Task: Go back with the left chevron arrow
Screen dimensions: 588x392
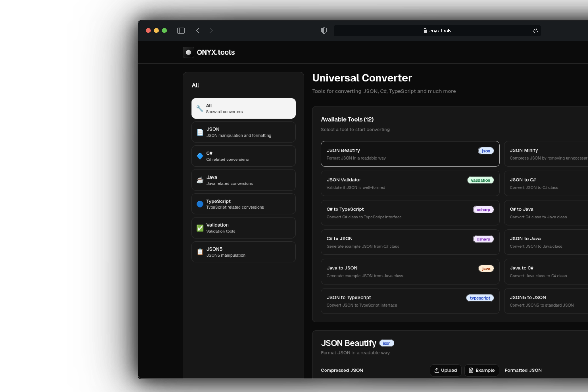Action: click(198, 31)
